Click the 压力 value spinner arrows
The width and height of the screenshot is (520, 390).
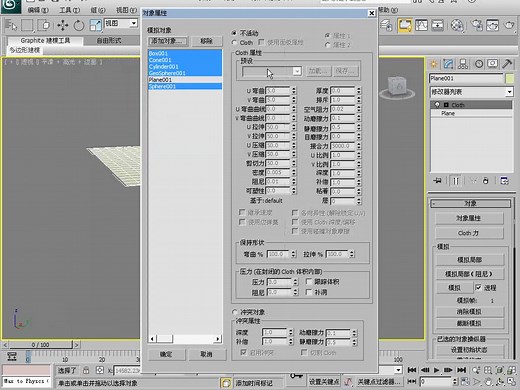point(295,282)
